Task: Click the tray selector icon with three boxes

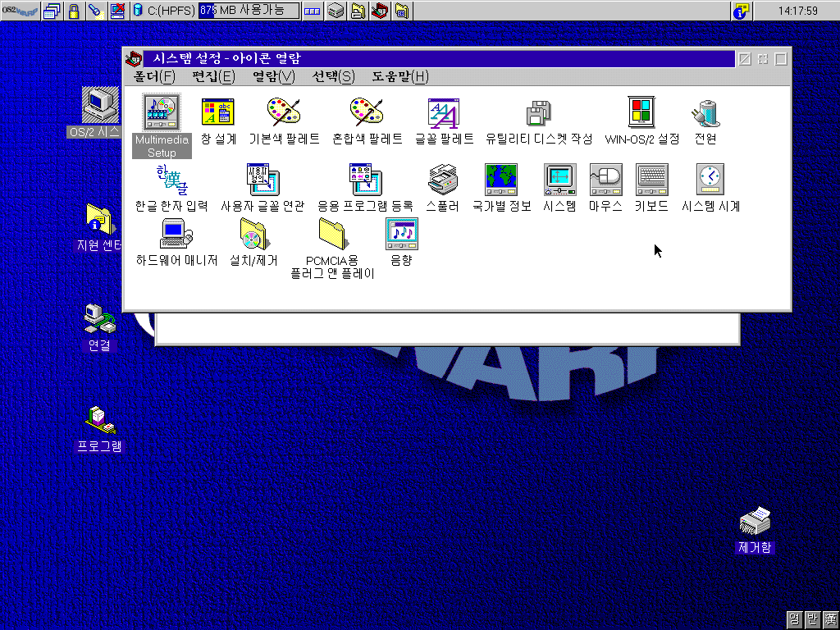Action: 313,11
